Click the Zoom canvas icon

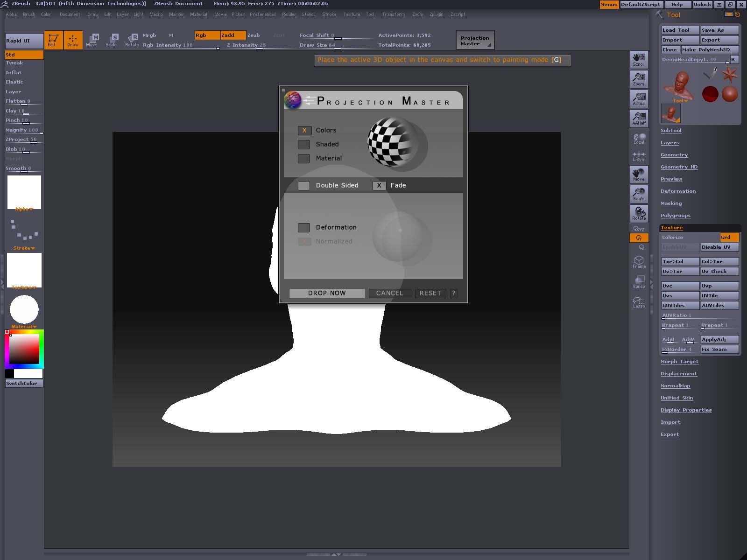(639, 79)
